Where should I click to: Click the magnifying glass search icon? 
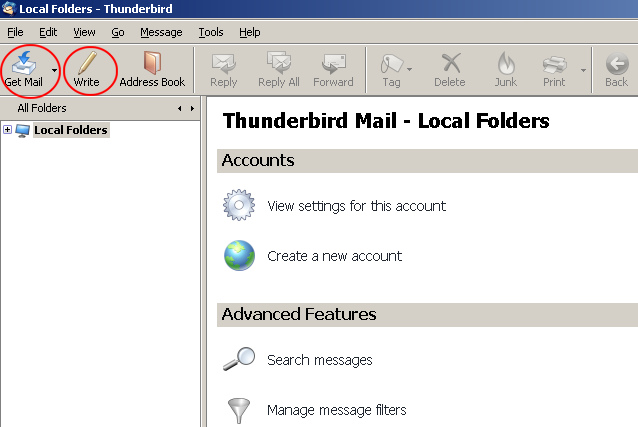point(239,359)
